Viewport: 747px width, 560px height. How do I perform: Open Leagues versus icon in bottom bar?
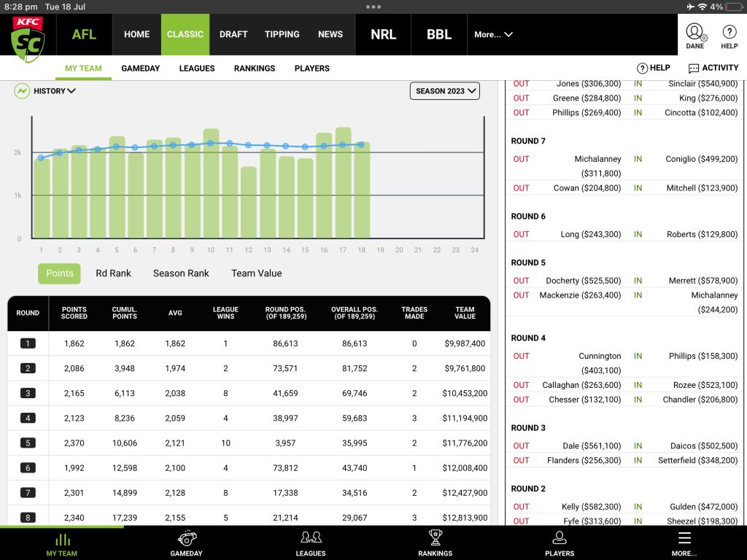coord(311,538)
